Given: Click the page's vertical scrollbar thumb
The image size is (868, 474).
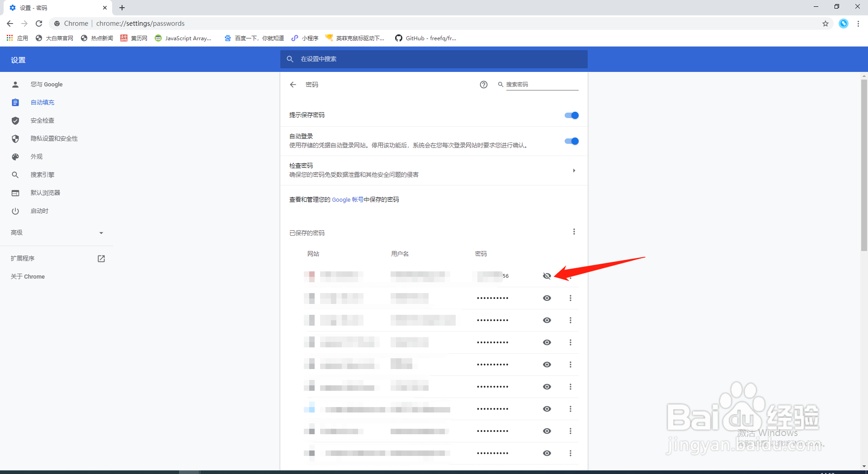Looking at the screenshot, I should 864,165.
